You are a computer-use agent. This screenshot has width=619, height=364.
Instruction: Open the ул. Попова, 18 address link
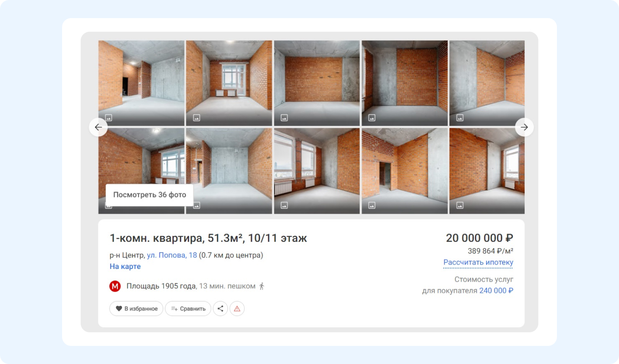(172, 255)
